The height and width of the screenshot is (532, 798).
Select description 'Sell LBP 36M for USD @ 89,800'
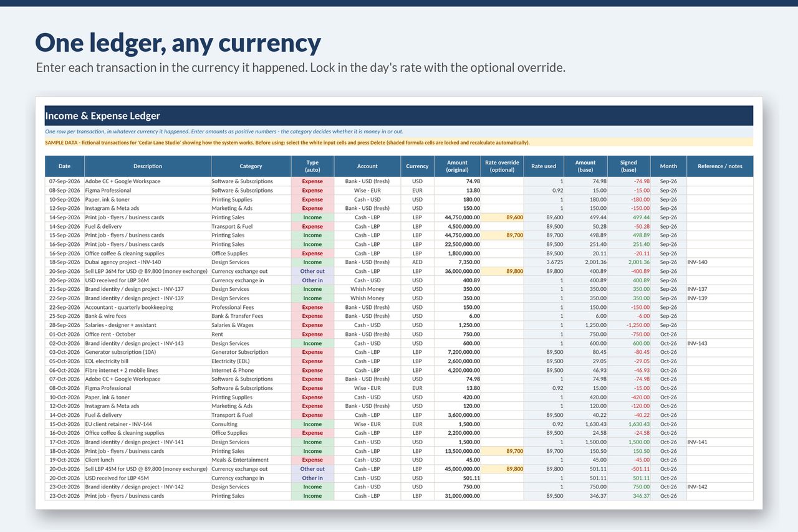[148, 271]
